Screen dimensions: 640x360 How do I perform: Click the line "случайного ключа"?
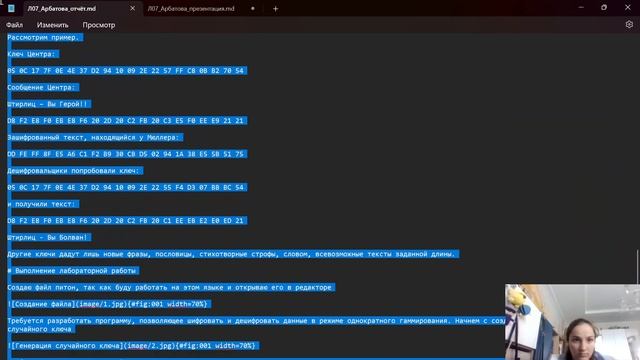coord(39,329)
